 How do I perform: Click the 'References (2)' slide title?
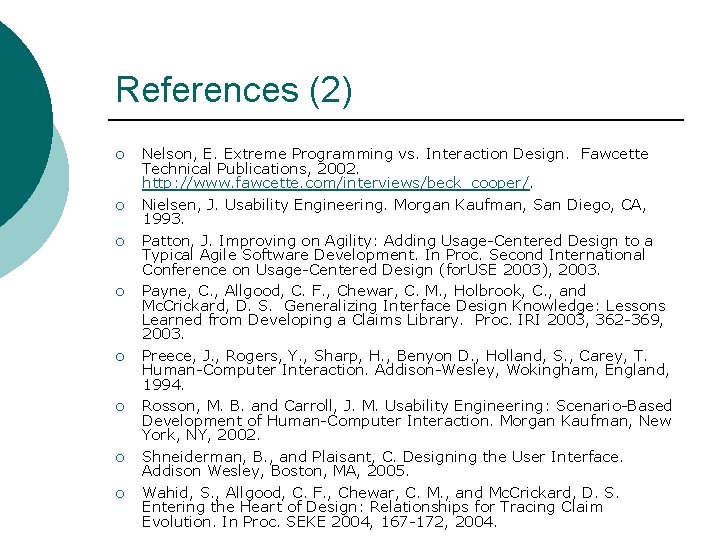coord(234,90)
